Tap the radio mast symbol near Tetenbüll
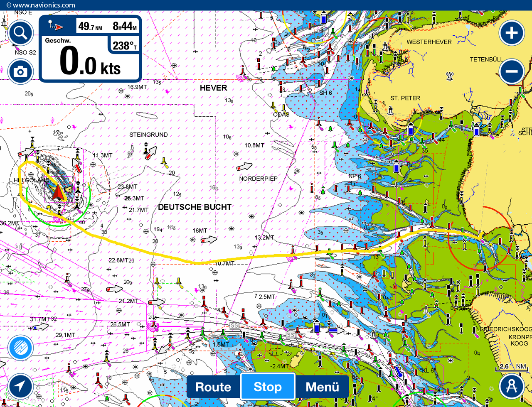 [x=449, y=76]
